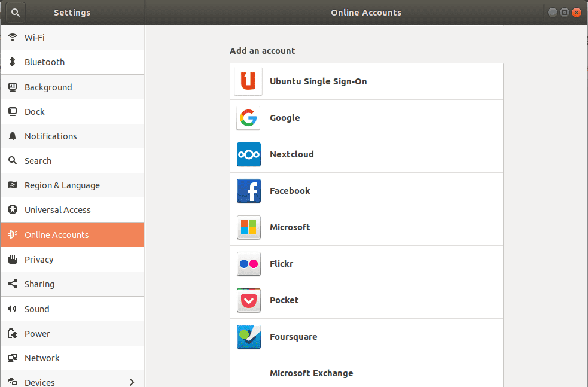Viewport: 588px width, 387px height.
Task: Click the Facebook logo icon
Action: pyautogui.click(x=248, y=191)
